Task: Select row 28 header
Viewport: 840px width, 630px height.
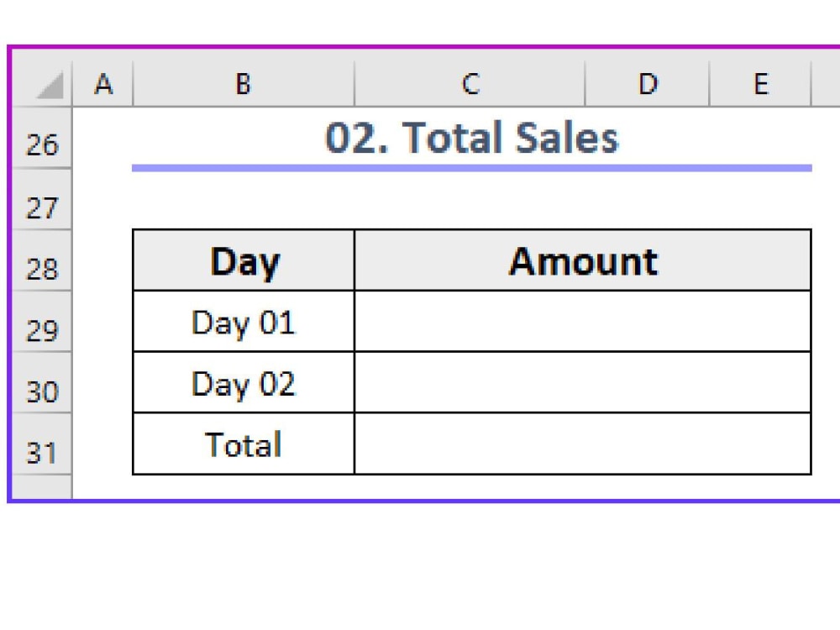Action: coord(42,261)
